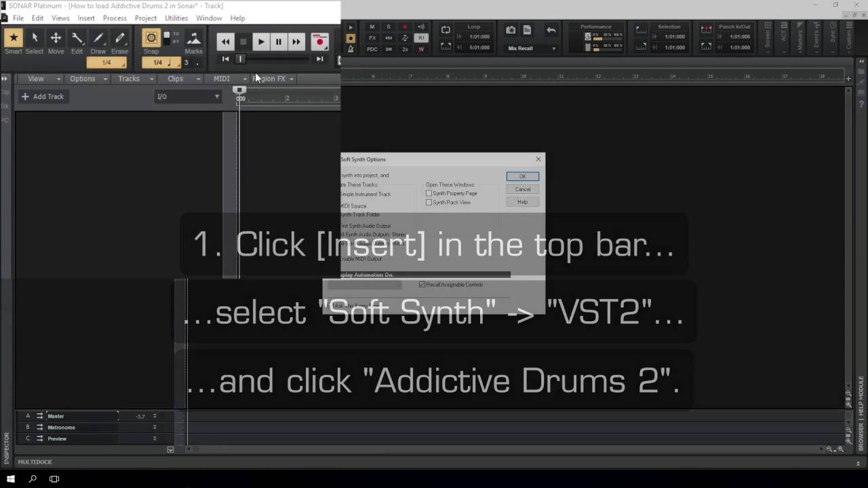Click the Mix Recall undo arrow
This screenshot has width=868, height=488.
pyautogui.click(x=551, y=30)
